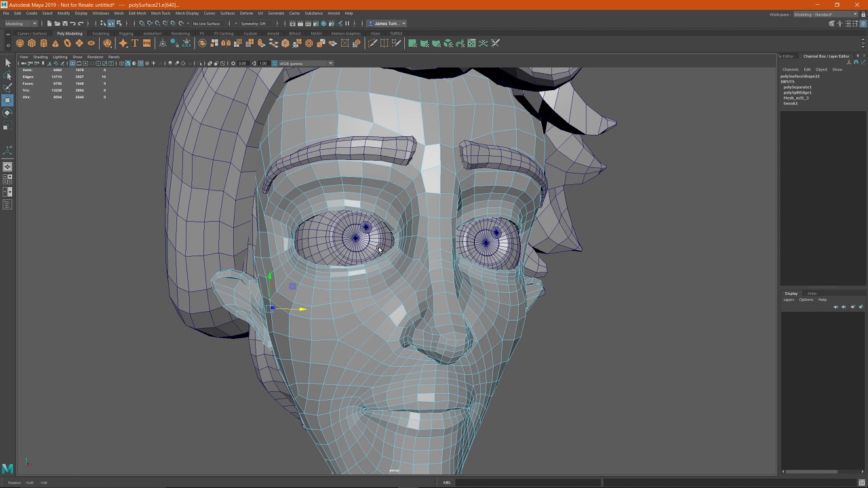Toggle the workspace lock icon

tap(863, 14)
